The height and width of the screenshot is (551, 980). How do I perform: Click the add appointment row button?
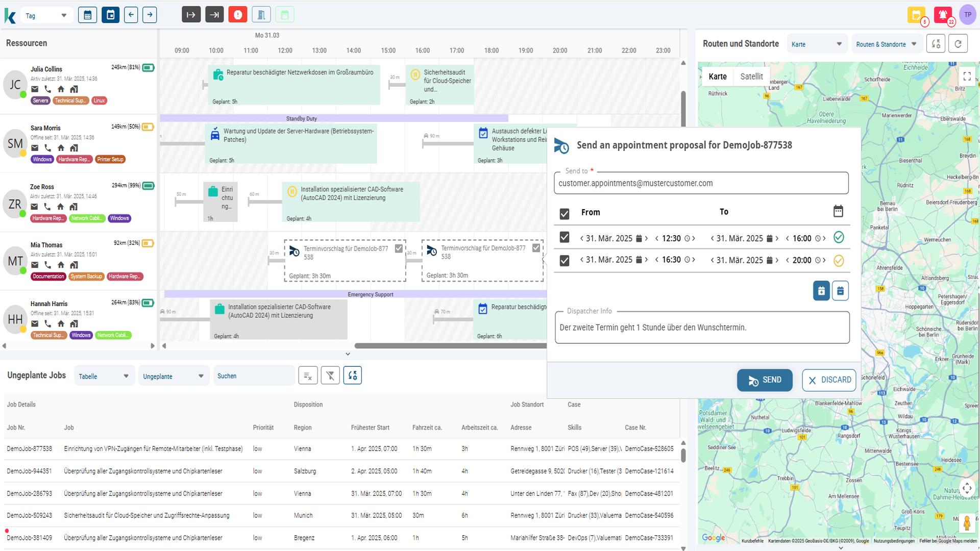821,291
